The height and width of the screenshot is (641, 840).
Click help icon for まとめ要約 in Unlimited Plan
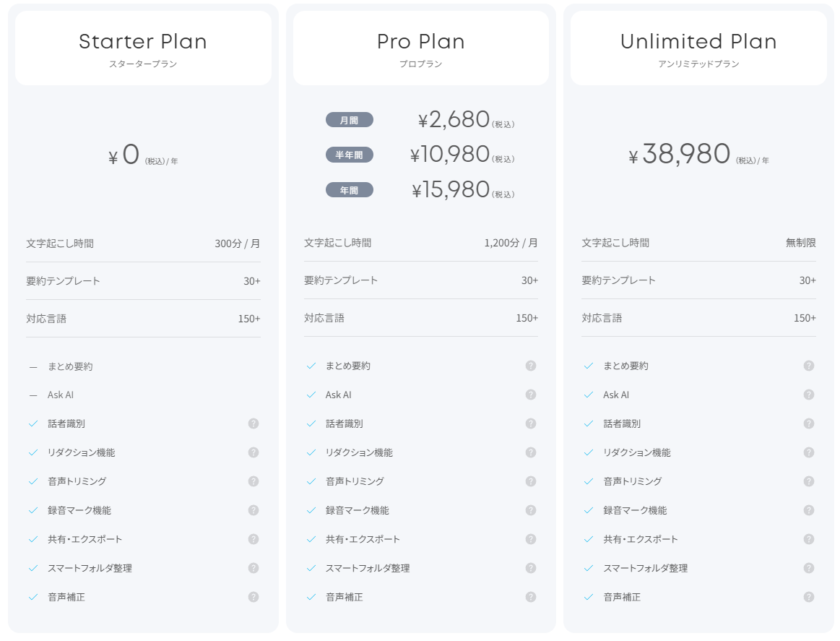tap(809, 366)
